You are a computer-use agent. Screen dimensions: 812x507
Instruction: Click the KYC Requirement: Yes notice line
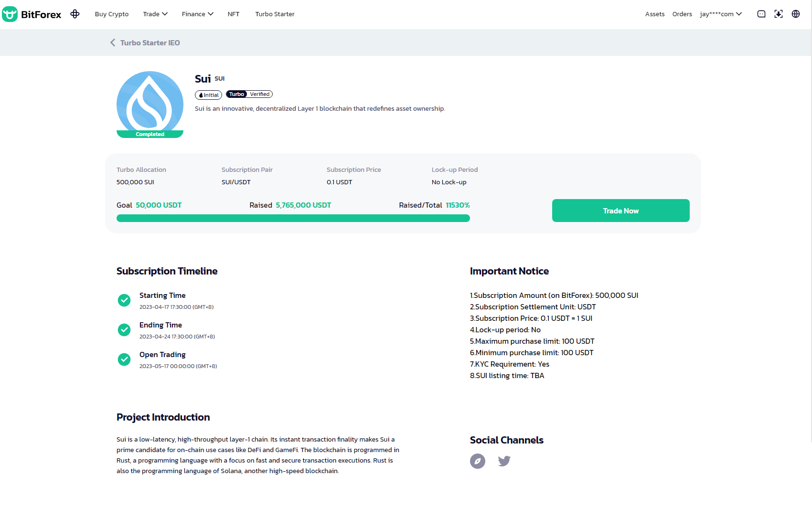[x=510, y=364]
